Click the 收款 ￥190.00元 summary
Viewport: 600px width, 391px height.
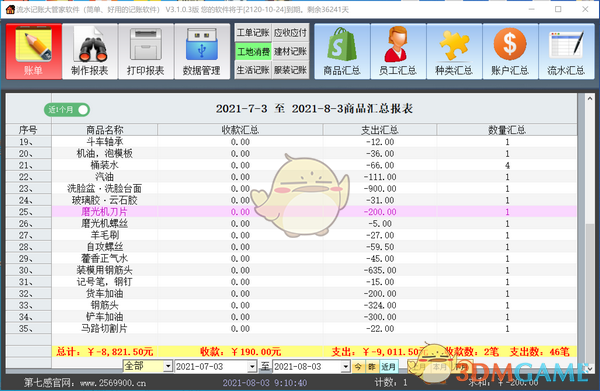click(240, 352)
